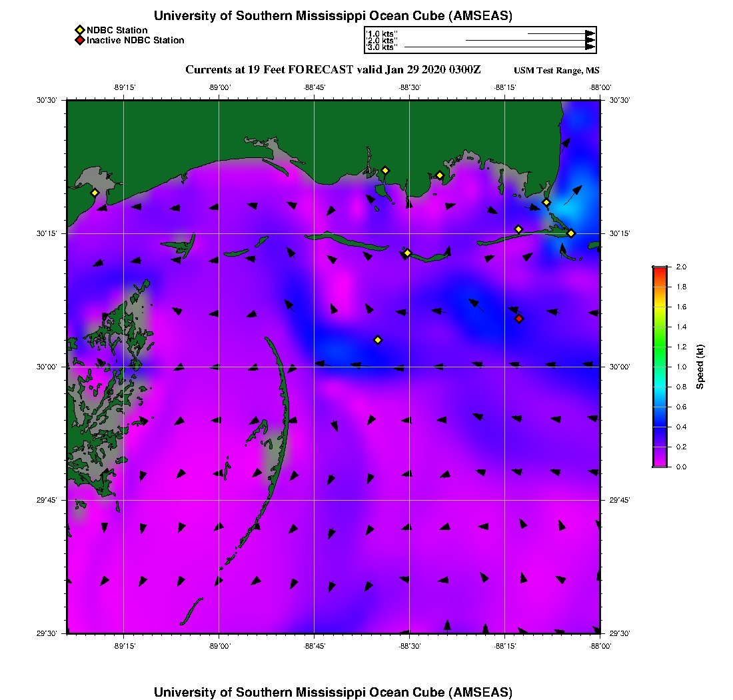Click the bottom Ocean Cube (AMSEAS) footer title
This screenshot has height=700, width=733.
pos(333,692)
